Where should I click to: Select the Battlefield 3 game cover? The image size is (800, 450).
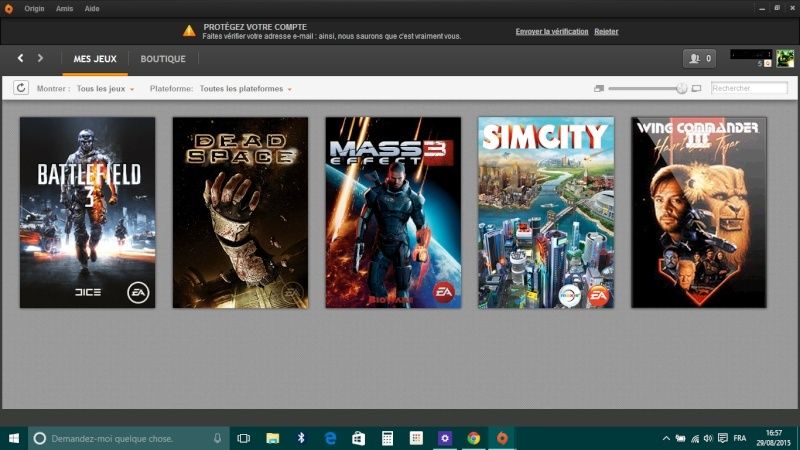[x=87, y=213]
